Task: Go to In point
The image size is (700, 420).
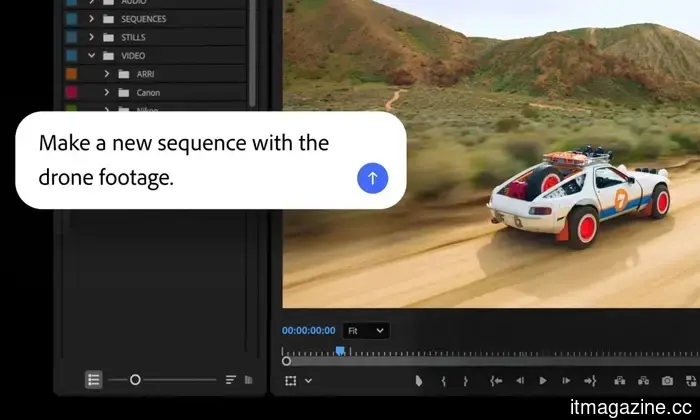Action: point(496,381)
